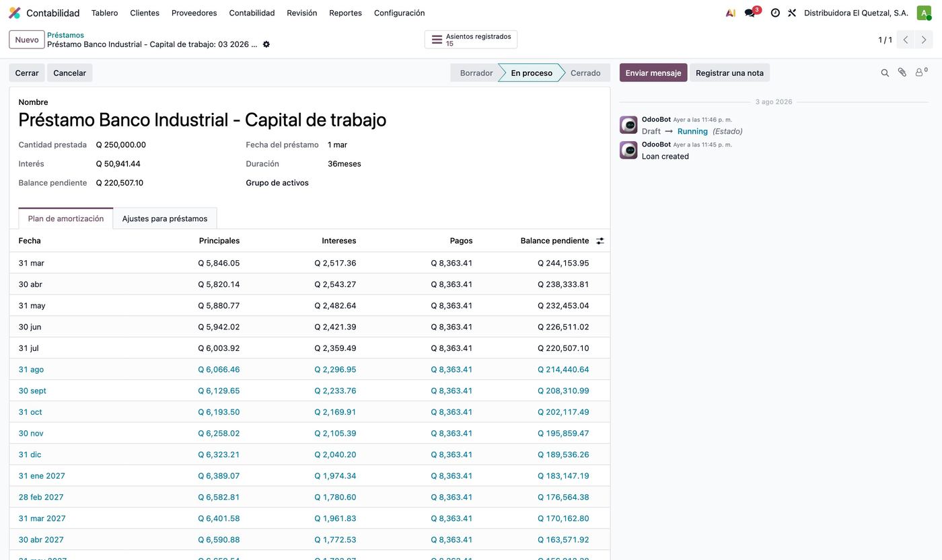Click the Fecha del préstamo value 1 mar
This screenshot has height=560, width=942.
coord(338,145)
